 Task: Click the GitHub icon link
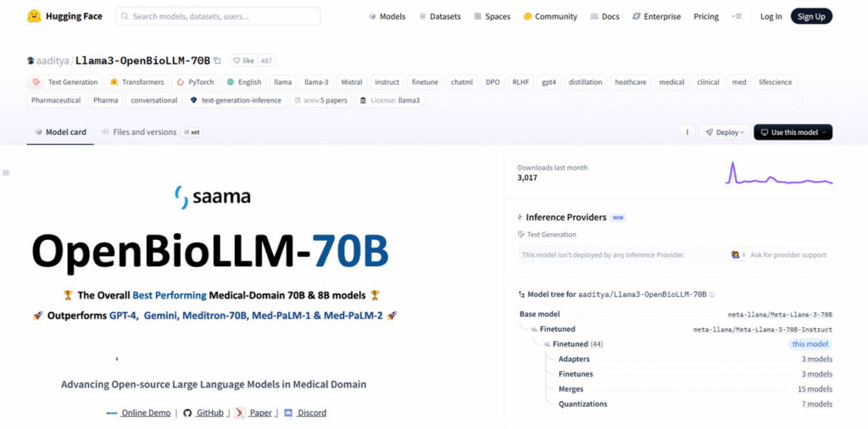pos(187,413)
